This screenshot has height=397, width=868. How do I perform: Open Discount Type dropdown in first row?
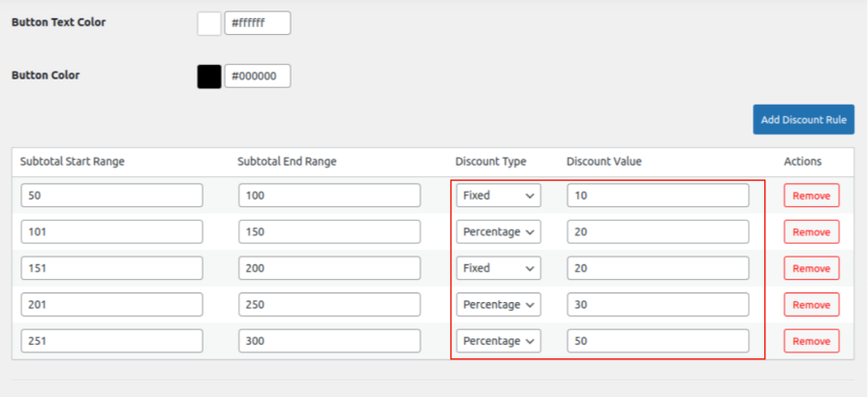[498, 196]
